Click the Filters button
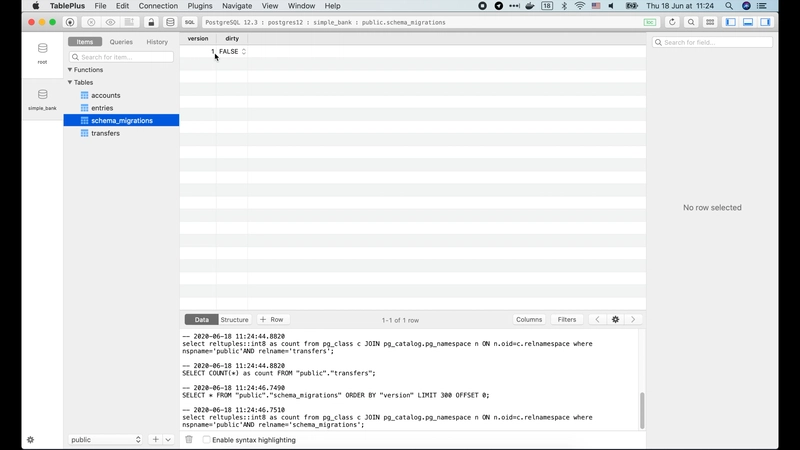Image resolution: width=800 pixels, height=450 pixels. click(x=566, y=319)
